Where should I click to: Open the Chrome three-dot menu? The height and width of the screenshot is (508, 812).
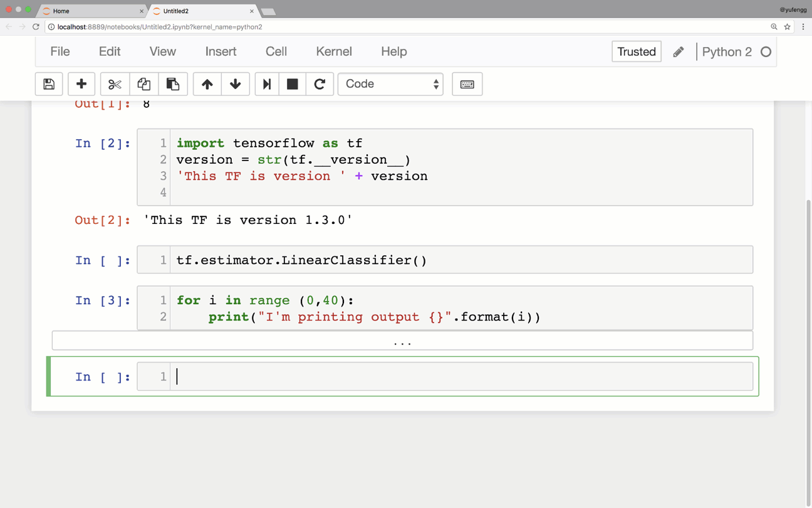(x=803, y=27)
